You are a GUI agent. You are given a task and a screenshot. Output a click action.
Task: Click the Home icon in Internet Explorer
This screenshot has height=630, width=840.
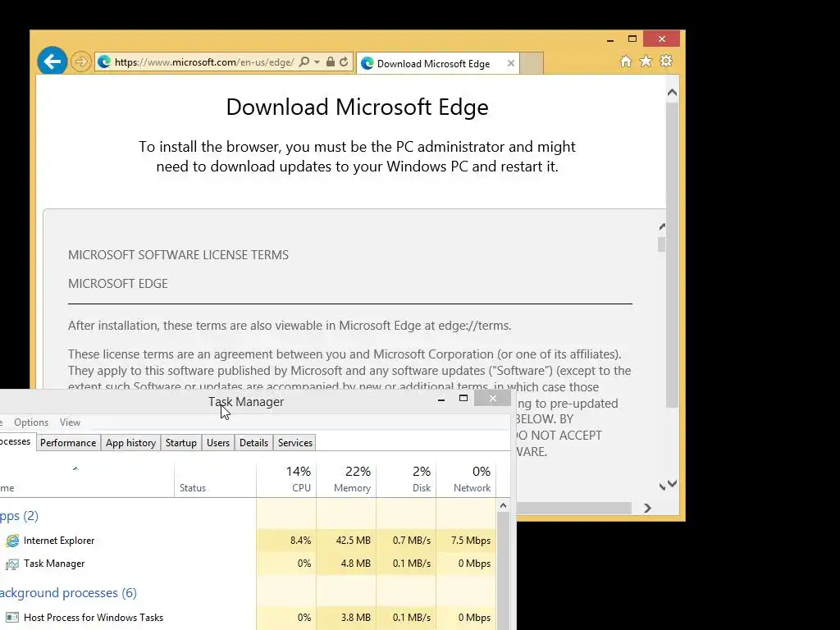(x=626, y=61)
